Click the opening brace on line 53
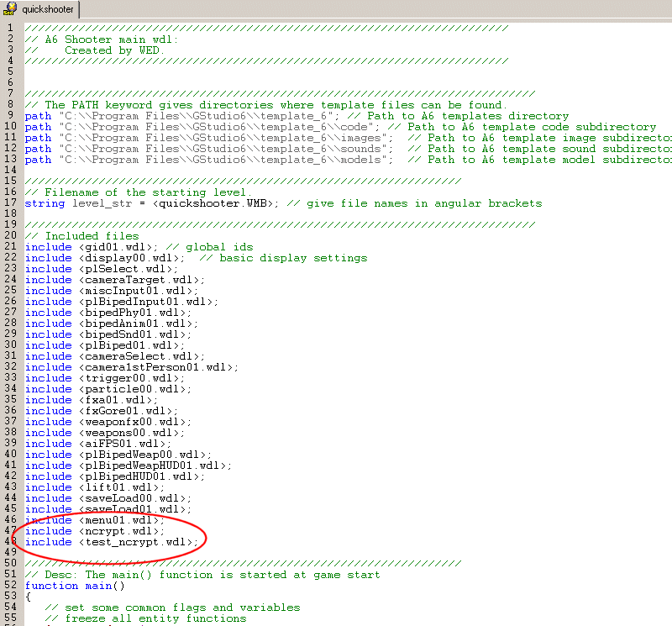Image resolution: width=672 pixels, height=626 pixels. [x=29, y=597]
